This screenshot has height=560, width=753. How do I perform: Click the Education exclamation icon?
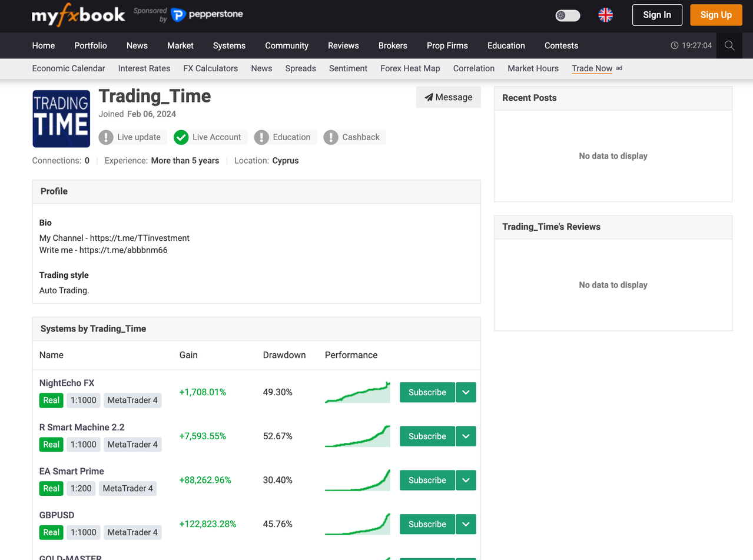click(261, 137)
